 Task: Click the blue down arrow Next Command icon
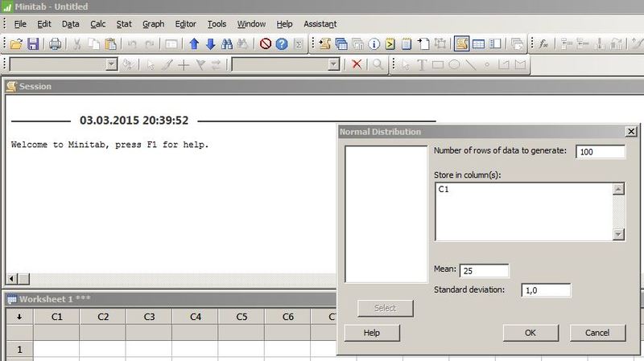click(x=209, y=44)
